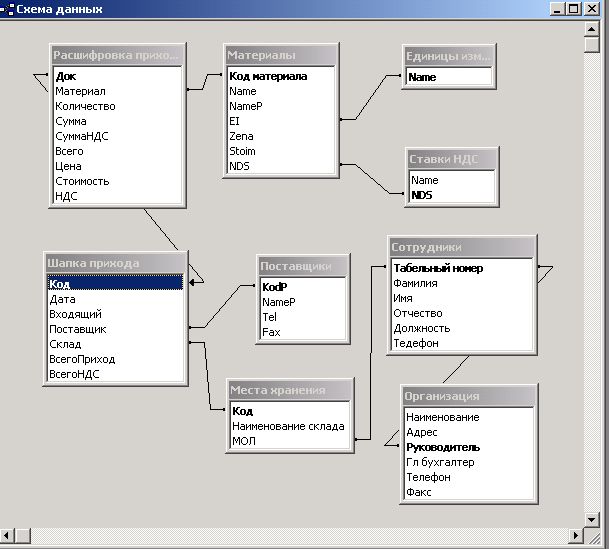Screen dimensions: 609x549
Task: Click the vertical scrollbar thumb
Action: pos(592,44)
